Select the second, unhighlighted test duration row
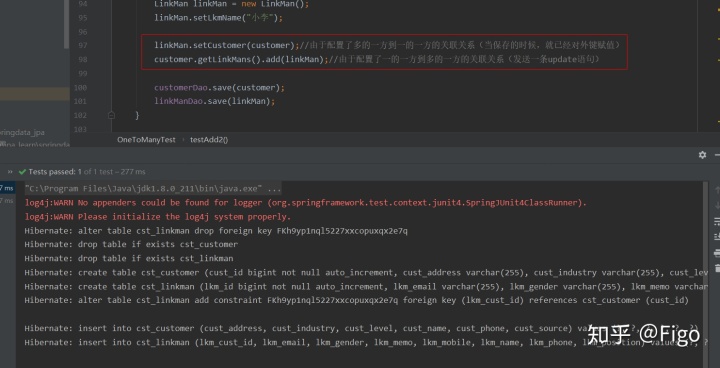The image size is (720, 368). point(7,201)
